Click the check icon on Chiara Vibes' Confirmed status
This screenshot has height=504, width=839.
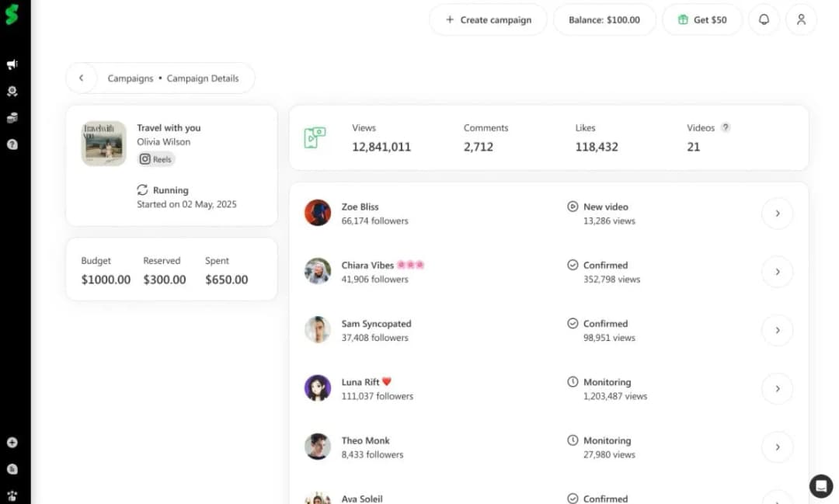[x=573, y=265]
